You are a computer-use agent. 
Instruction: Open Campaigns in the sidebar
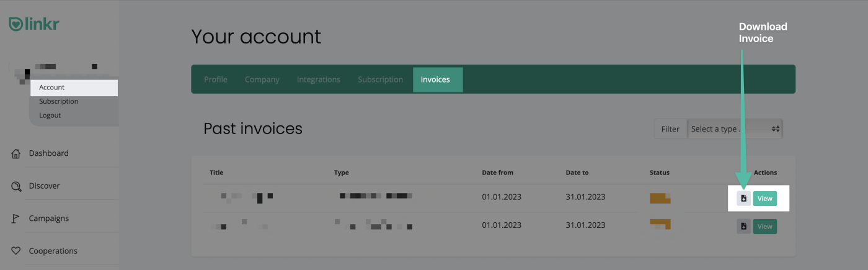click(49, 218)
